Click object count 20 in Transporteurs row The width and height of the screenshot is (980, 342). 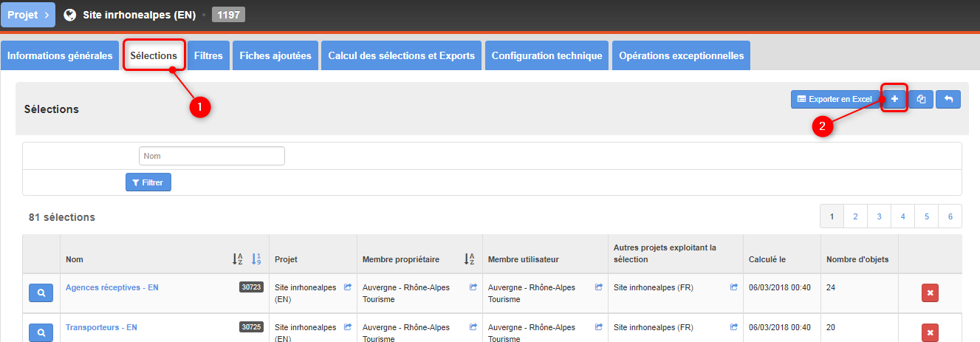click(x=832, y=327)
